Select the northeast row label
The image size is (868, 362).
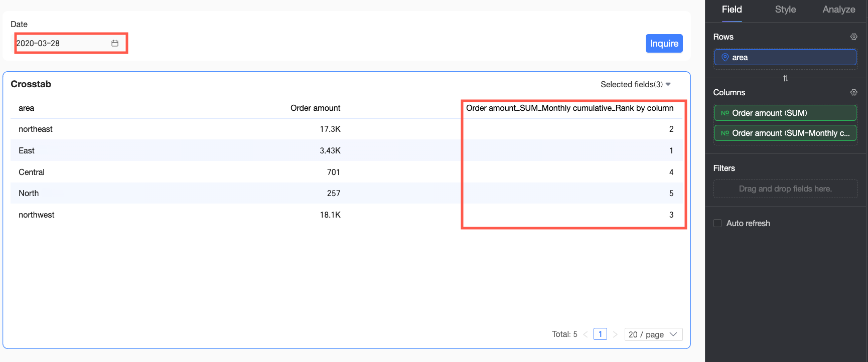(35, 129)
